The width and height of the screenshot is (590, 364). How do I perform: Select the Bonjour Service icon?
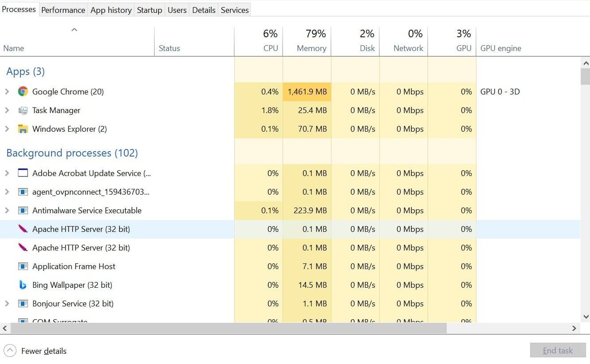[23, 304]
